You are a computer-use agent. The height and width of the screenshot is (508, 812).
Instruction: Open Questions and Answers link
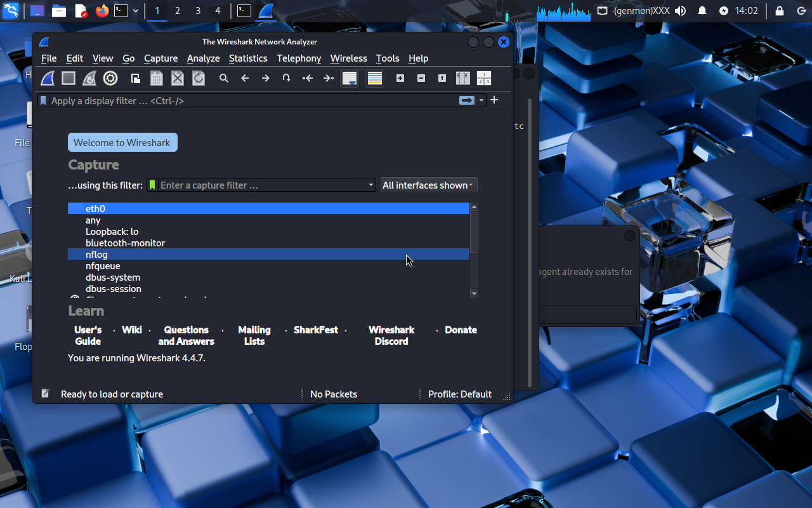(x=186, y=335)
